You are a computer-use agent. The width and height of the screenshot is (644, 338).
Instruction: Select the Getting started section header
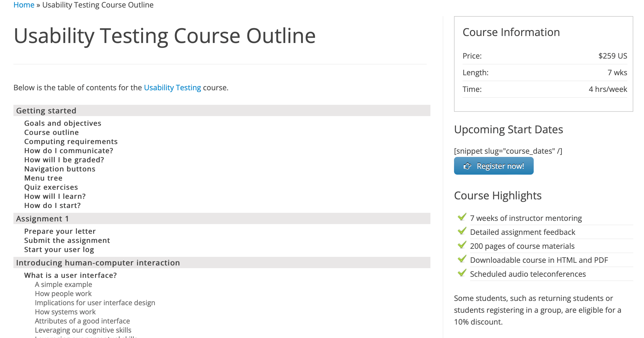tap(46, 111)
